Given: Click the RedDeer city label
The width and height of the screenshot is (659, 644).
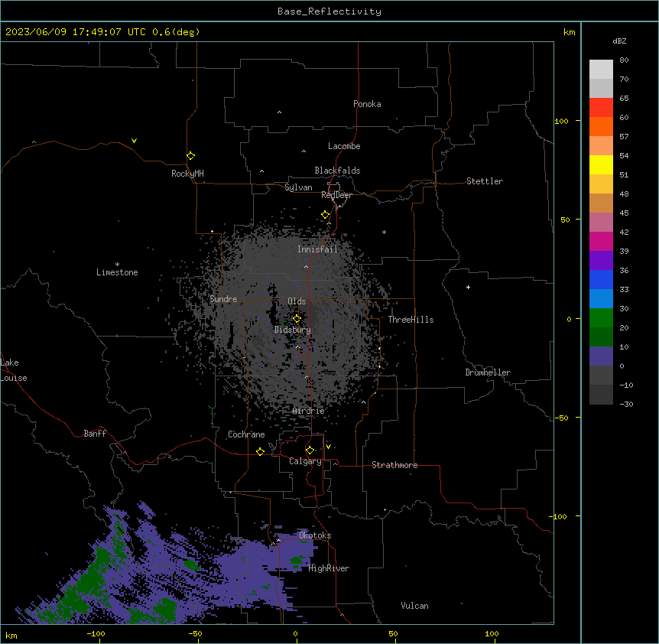Looking at the screenshot, I should coord(336,195).
